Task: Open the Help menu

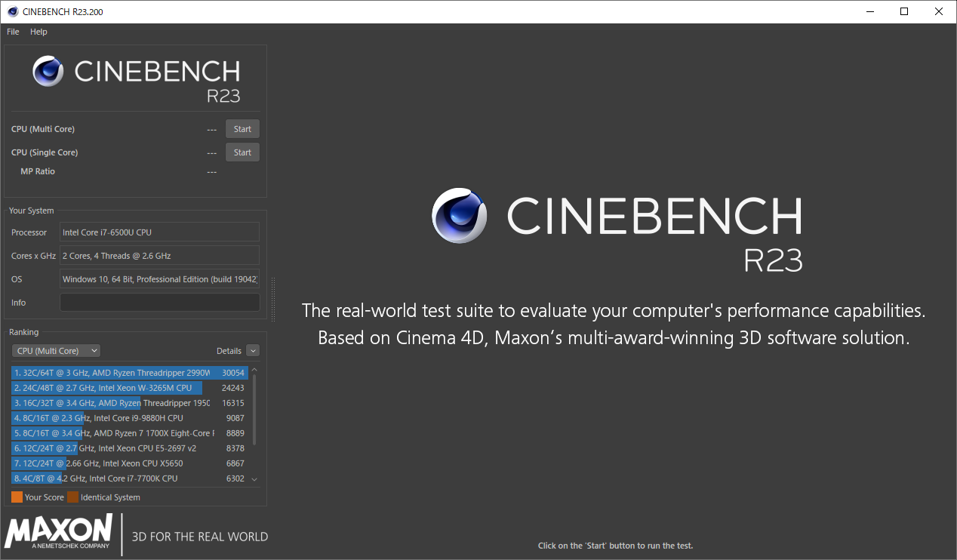Action: pos(38,32)
